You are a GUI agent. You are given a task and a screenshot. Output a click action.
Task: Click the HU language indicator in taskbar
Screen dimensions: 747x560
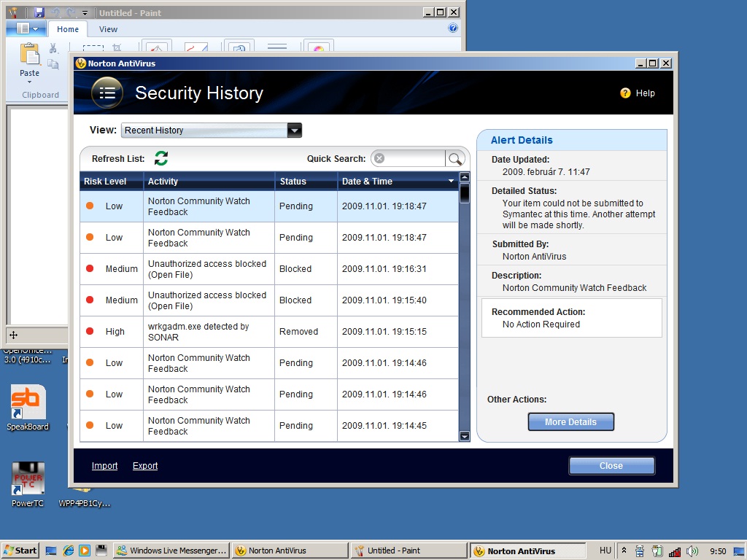coord(605,551)
